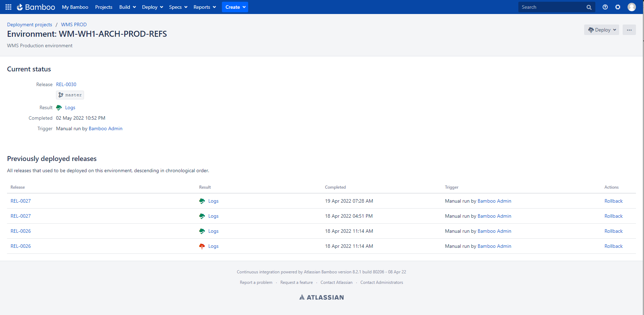
Task: Click Contact Administrators footer link
Action: (x=381, y=282)
